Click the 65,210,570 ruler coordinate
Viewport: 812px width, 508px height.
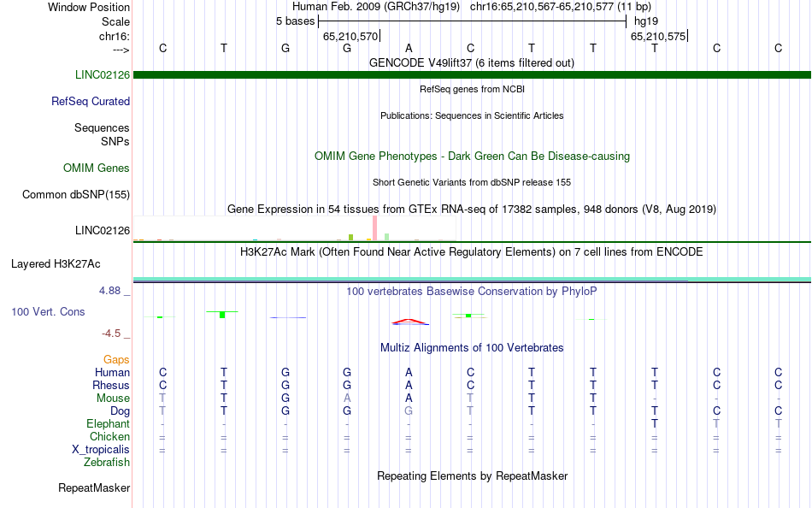(x=350, y=36)
